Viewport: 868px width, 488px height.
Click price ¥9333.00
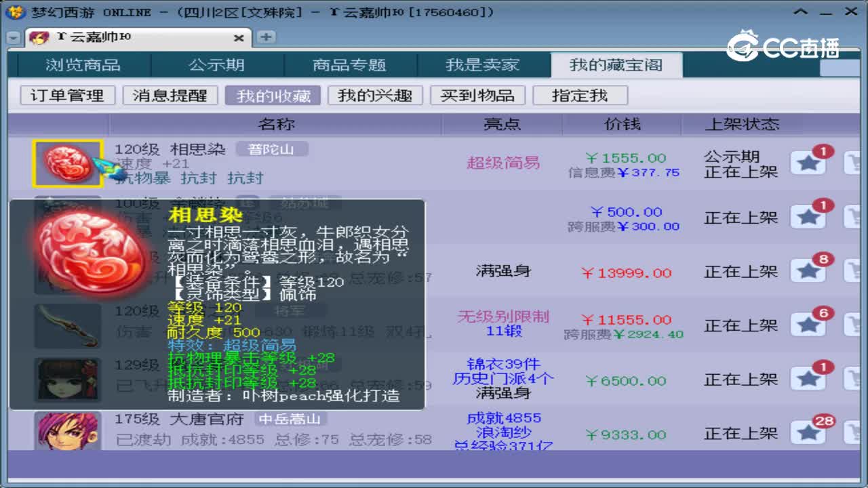point(627,434)
